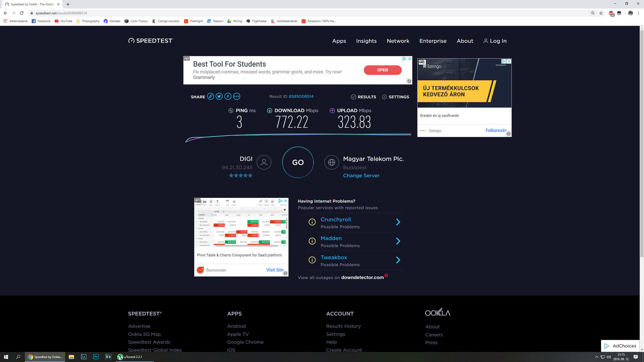Share the result on Twitter
The image size is (644, 362).
click(x=219, y=96)
